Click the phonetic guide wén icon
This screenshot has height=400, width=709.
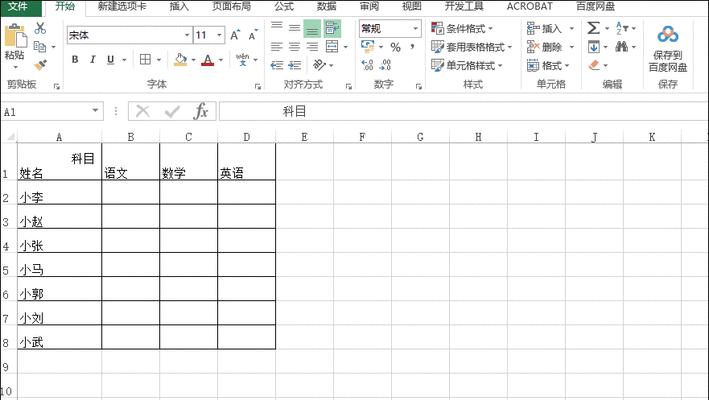[x=242, y=60]
